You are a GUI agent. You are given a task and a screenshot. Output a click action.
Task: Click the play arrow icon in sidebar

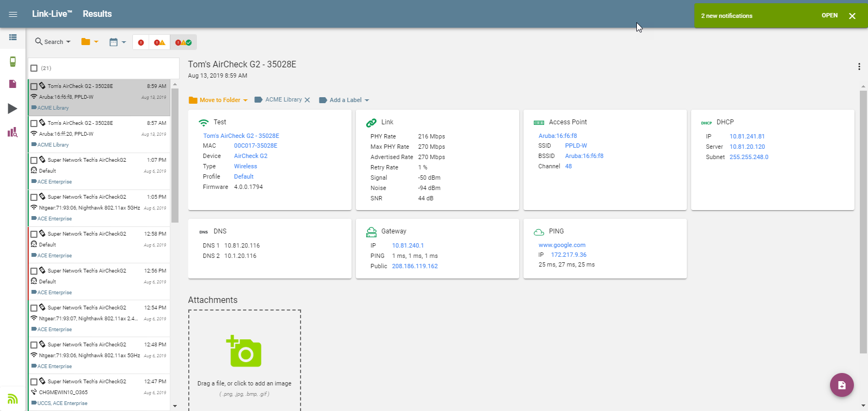tap(12, 109)
